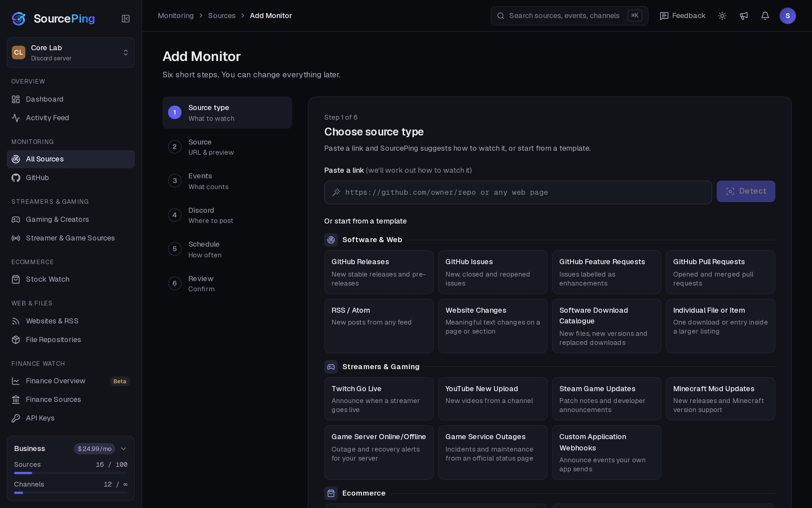
Task: Open Finance Overview page
Action: click(71, 381)
